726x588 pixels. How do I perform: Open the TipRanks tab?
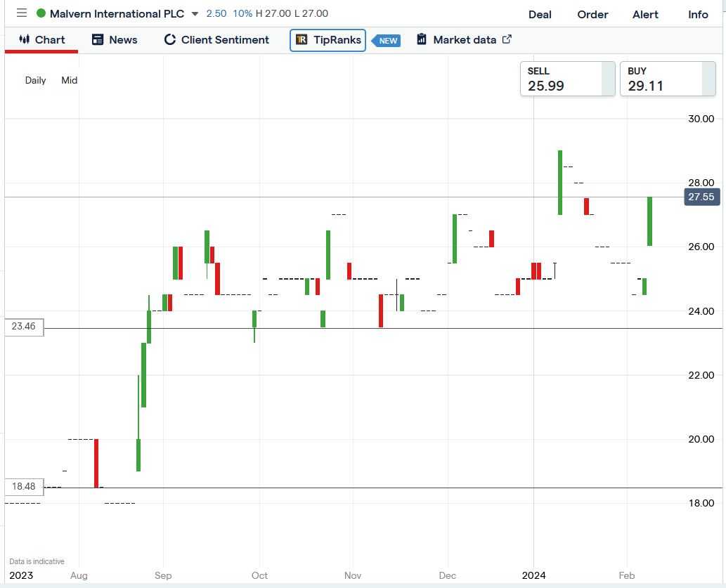pyautogui.click(x=328, y=40)
